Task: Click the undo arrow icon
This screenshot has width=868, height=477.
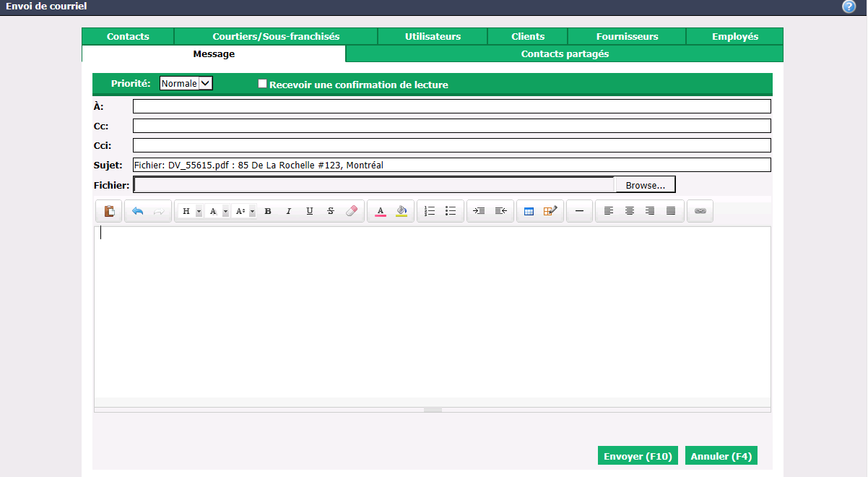Action: (138, 211)
